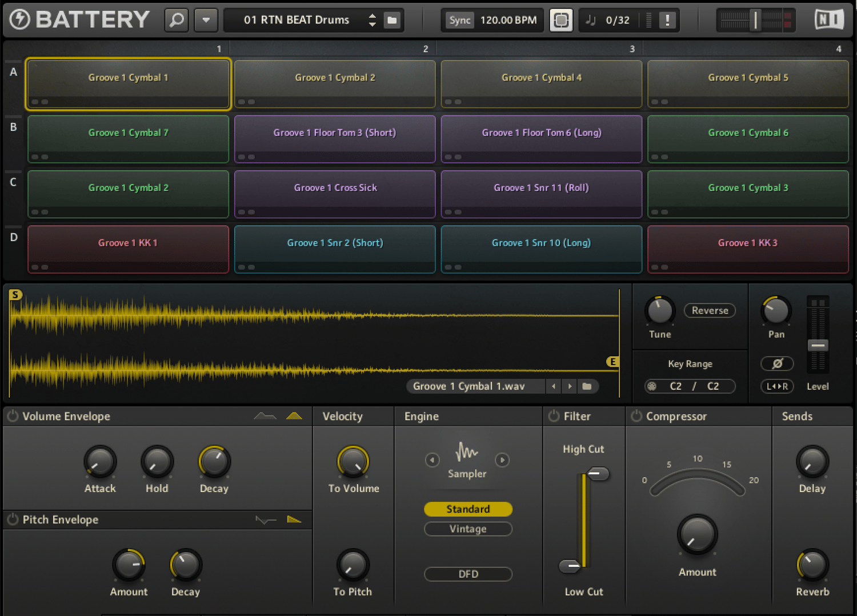
Task: Click the voice count note icon
Action: coord(591,20)
